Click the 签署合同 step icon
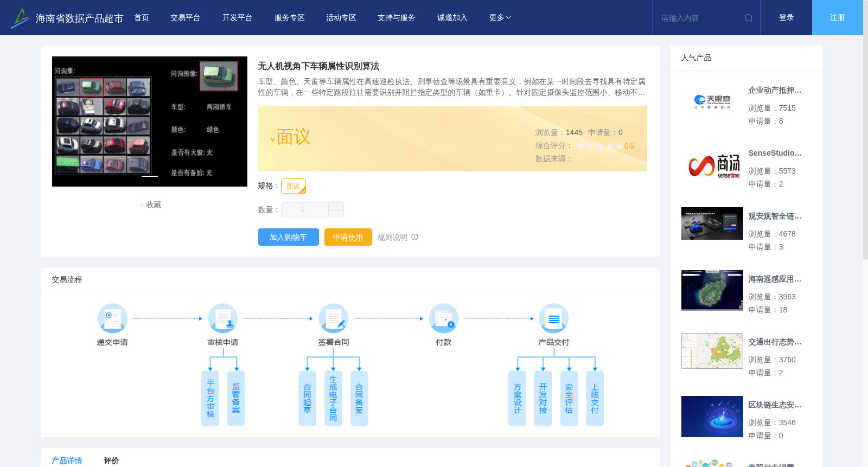 (x=333, y=318)
